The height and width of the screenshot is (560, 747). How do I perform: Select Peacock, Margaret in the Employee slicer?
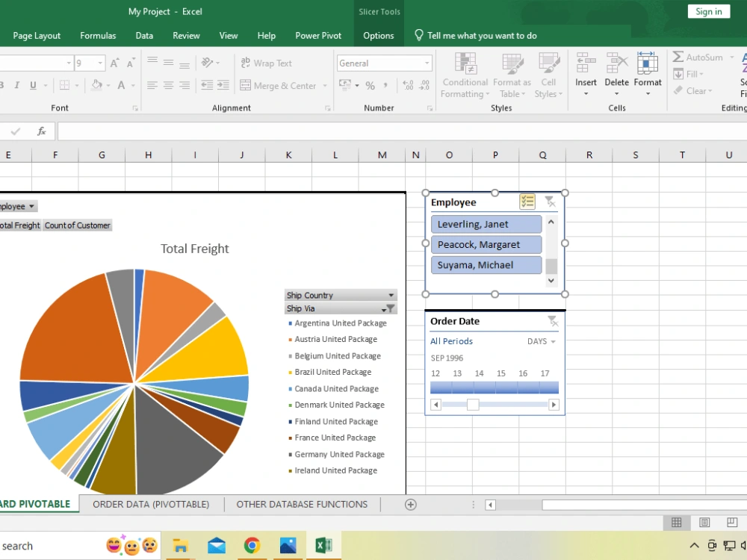click(x=486, y=244)
